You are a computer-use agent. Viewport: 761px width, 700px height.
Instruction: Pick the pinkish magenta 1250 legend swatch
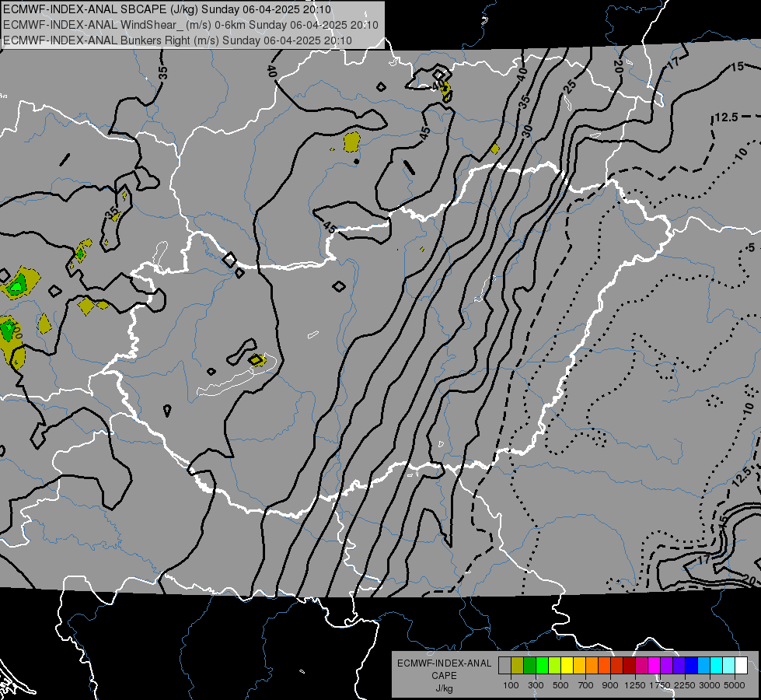[641, 666]
